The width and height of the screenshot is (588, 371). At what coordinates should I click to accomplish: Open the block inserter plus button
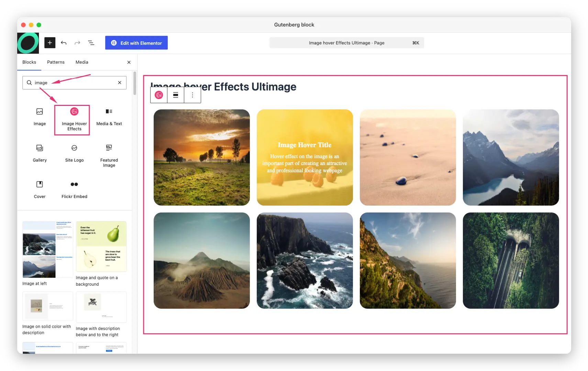tap(50, 43)
